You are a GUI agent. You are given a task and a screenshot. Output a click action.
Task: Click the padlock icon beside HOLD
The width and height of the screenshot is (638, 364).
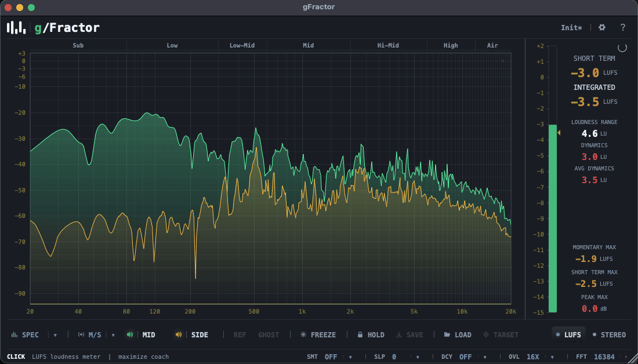point(360,334)
